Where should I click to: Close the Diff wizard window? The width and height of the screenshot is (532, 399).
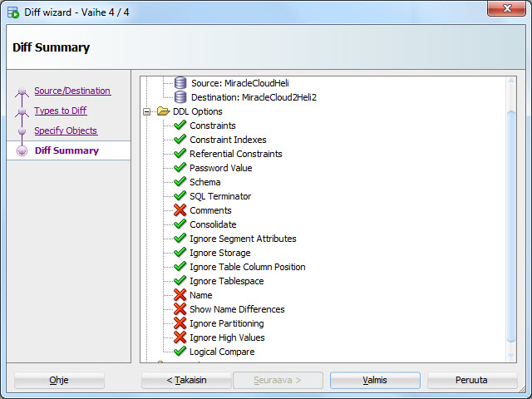506,8
